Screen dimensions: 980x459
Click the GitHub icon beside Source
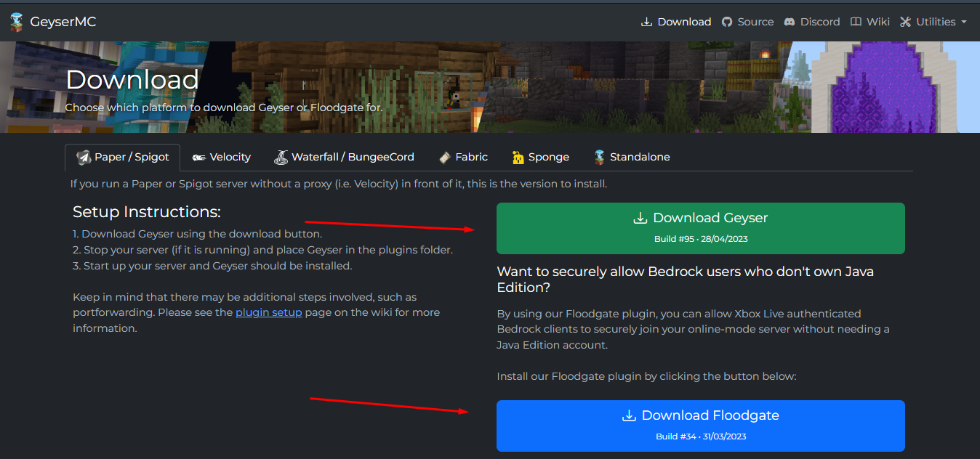[x=727, y=22]
